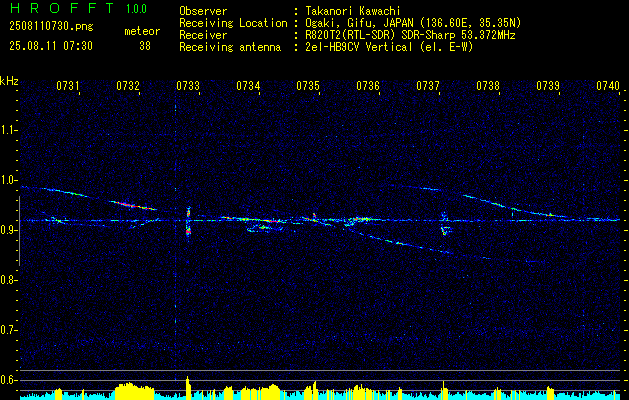Click the 1.1 frequency axis label
The image size is (629, 400).
click(9, 130)
